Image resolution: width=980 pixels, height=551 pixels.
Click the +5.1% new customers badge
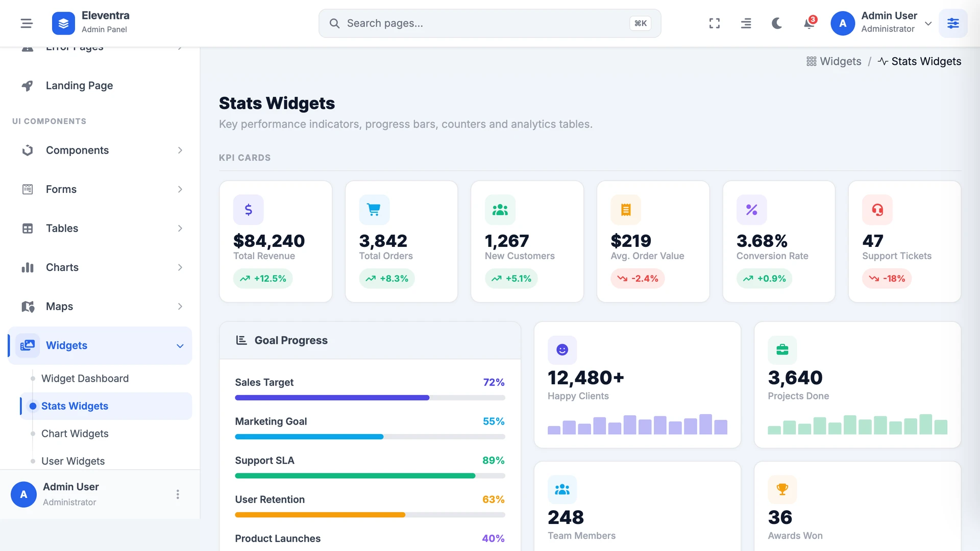[511, 279]
